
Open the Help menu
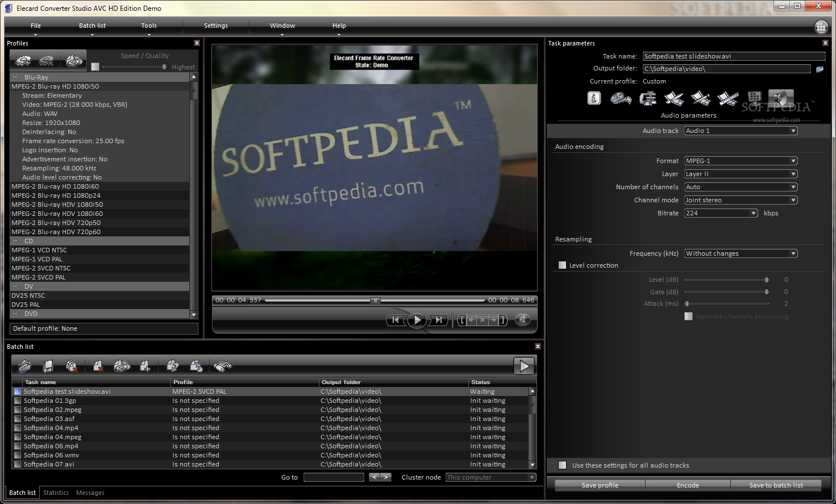click(x=339, y=26)
